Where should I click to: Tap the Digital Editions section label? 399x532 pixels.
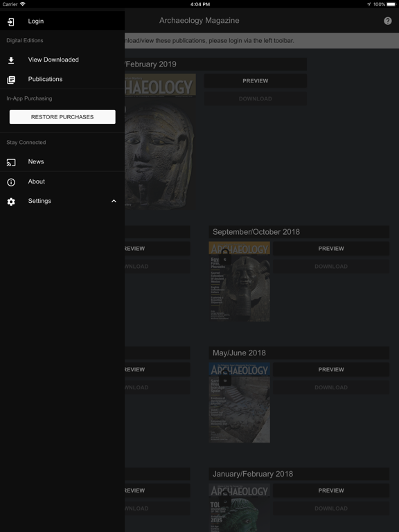tap(25, 40)
